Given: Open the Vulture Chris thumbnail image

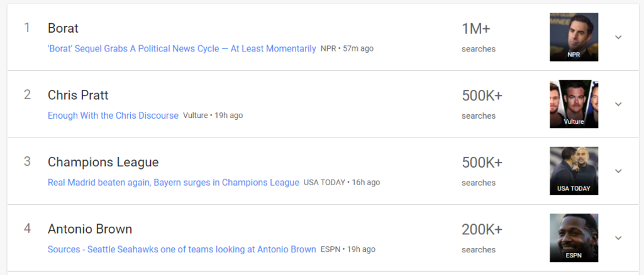Looking at the screenshot, I should tap(574, 104).
